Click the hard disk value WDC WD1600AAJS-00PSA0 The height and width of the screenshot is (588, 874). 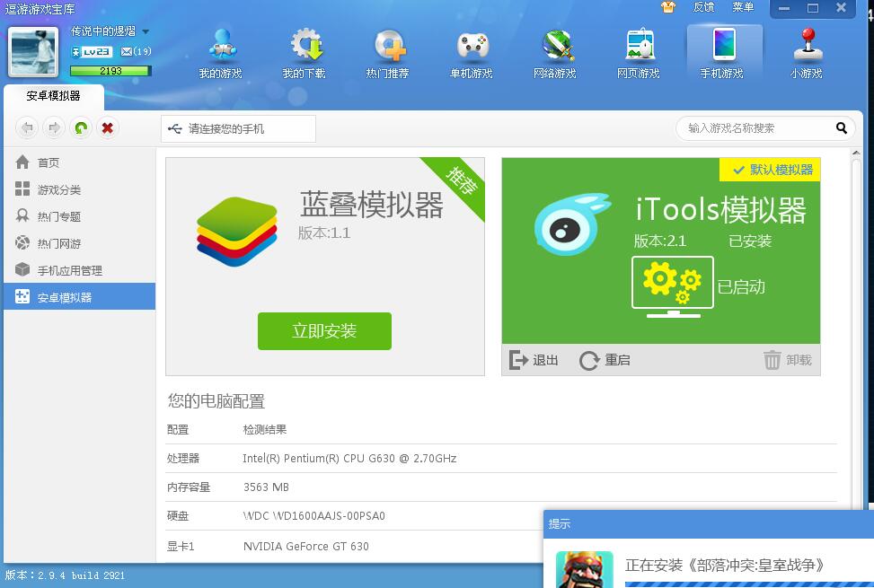[313, 515]
